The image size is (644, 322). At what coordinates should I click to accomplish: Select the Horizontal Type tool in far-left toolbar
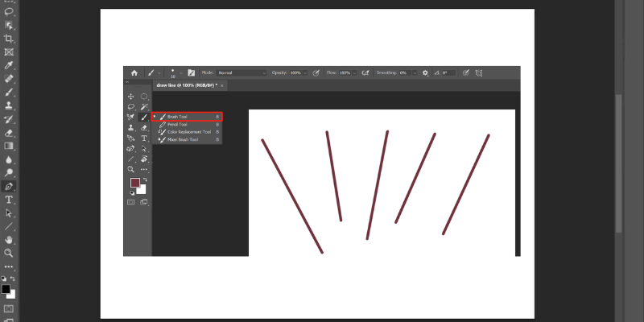pos(9,199)
